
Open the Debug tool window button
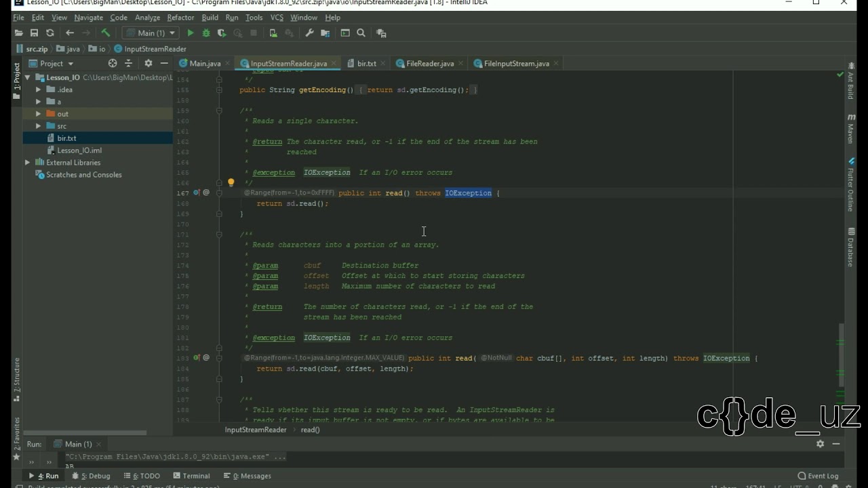[x=91, y=476]
